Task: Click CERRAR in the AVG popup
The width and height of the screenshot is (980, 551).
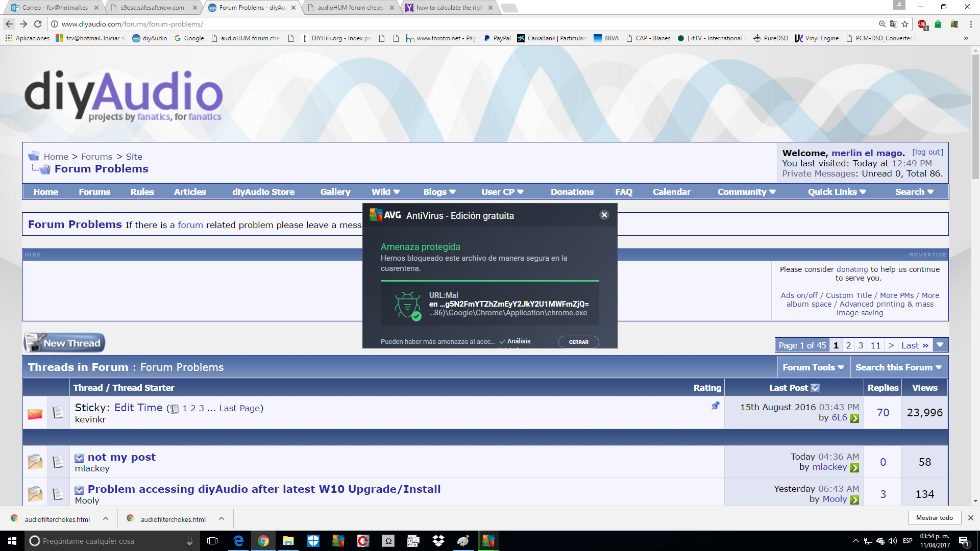Action: pos(579,342)
